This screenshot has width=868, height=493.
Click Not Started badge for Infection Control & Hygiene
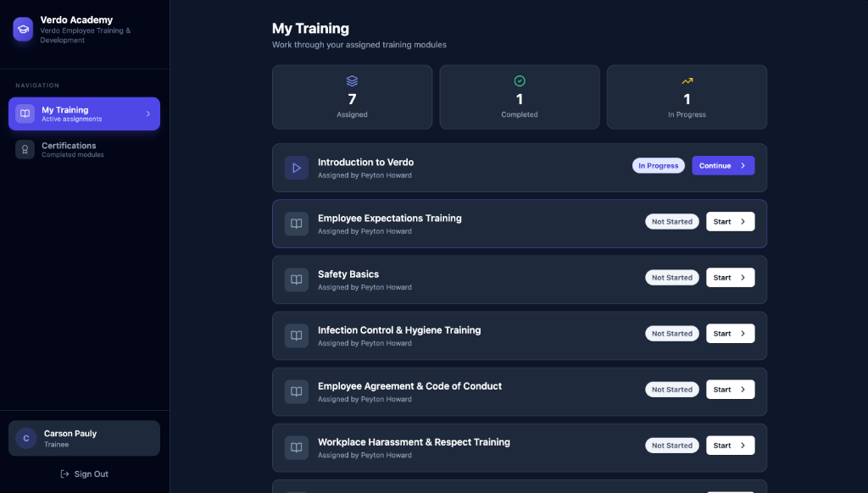click(672, 333)
